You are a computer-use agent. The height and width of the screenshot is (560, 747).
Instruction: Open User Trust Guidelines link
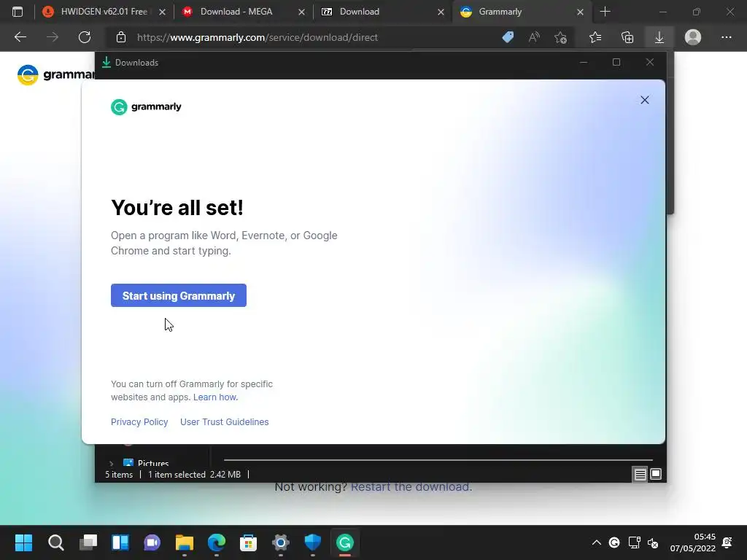pyautogui.click(x=225, y=422)
